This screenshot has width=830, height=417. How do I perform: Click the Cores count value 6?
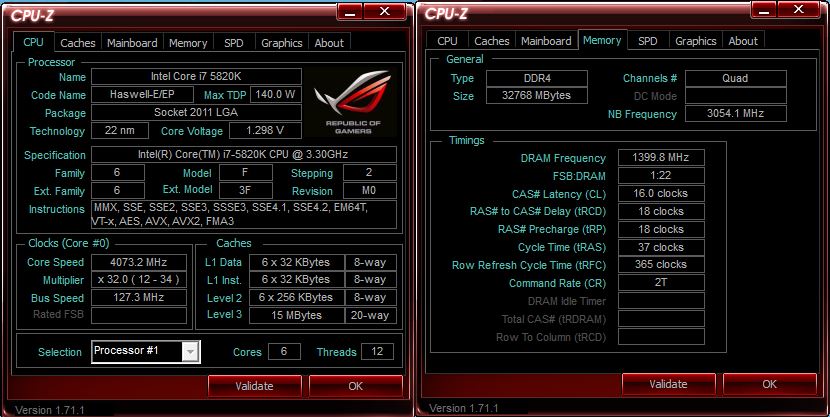[284, 351]
